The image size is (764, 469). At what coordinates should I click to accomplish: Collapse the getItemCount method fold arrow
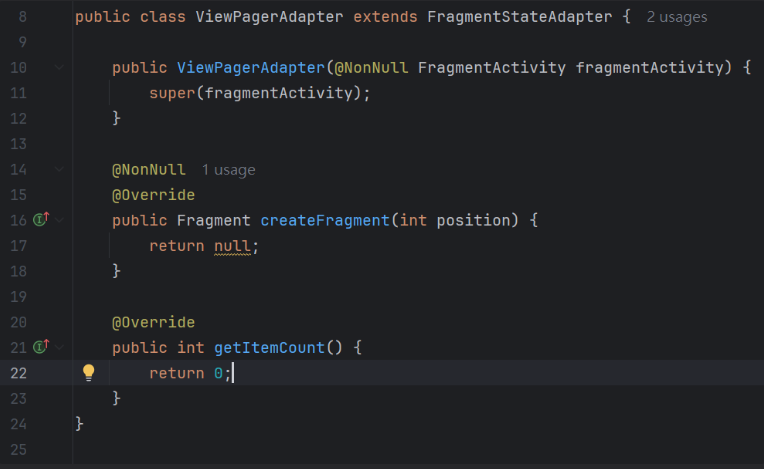[x=59, y=347]
